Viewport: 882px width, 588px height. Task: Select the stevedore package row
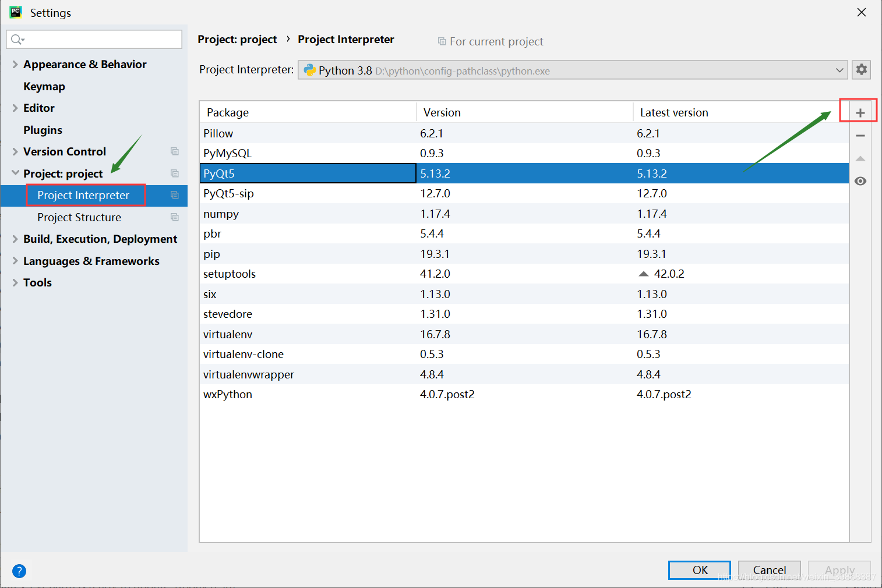[524, 314]
